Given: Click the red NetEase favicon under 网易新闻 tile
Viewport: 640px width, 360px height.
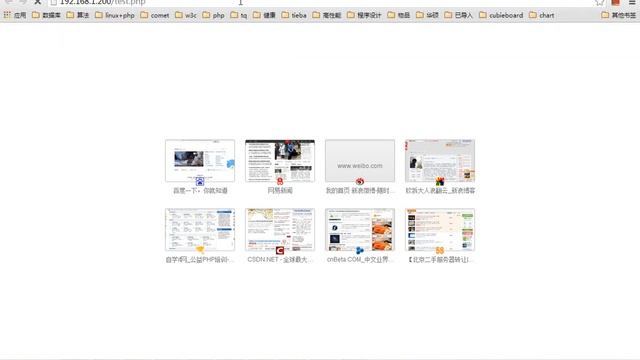Looking at the screenshot, I should (280, 181).
